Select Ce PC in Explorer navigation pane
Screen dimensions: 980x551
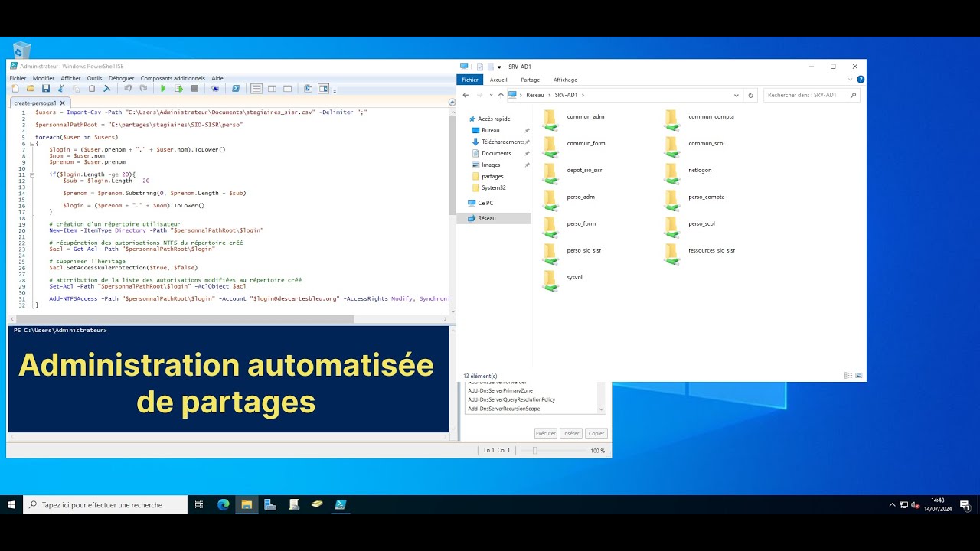pyautogui.click(x=485, y=203)
